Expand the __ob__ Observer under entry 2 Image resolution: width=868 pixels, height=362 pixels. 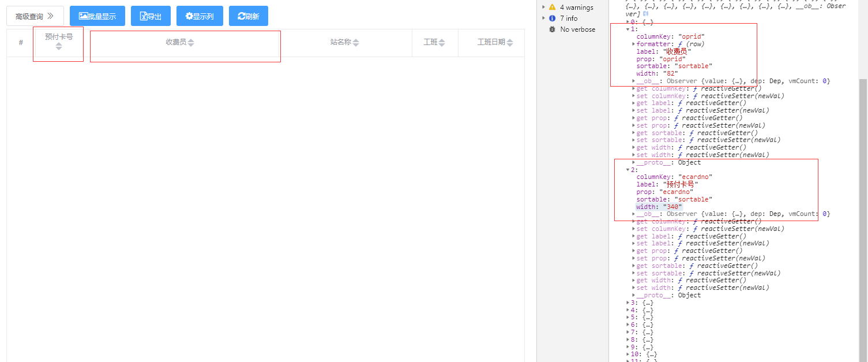coord(633,214)
